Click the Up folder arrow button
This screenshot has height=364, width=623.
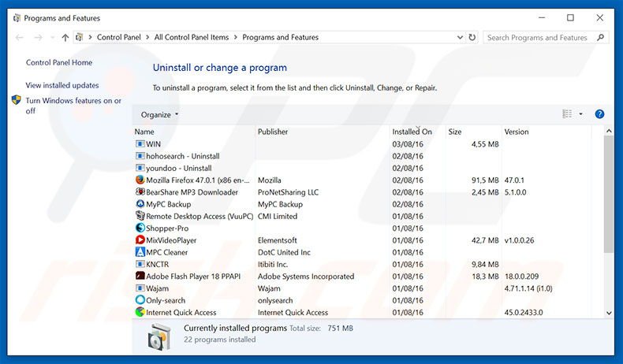tap(65, 37)
